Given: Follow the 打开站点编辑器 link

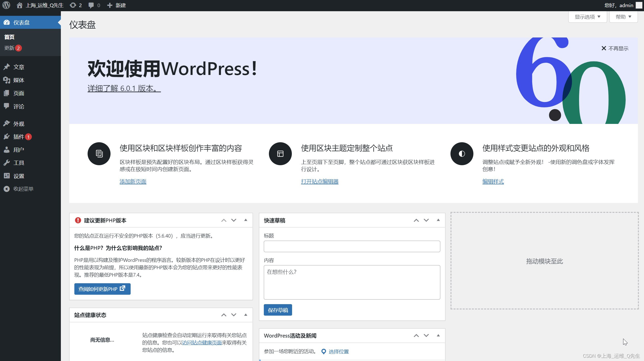Looking at the screenshot, I should 320,182.
